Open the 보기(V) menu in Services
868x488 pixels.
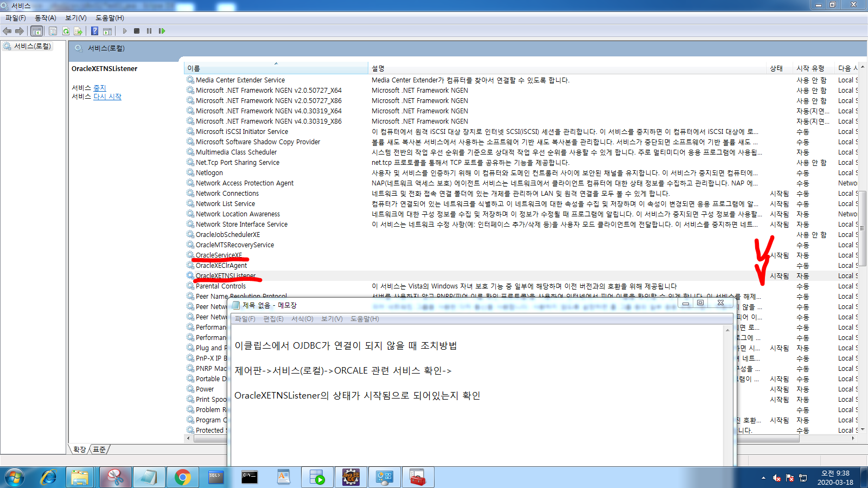click(76, 18)
